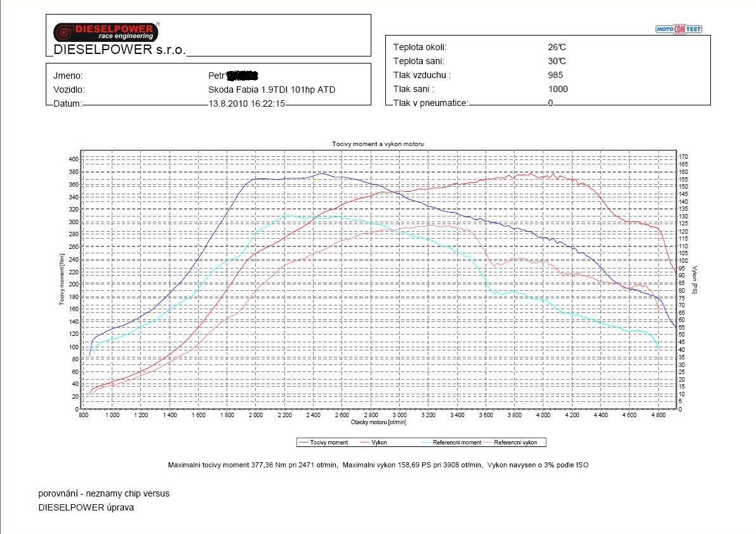Click the Otacky motoru x-axis label
756x534 pixels.
(378, 422)
